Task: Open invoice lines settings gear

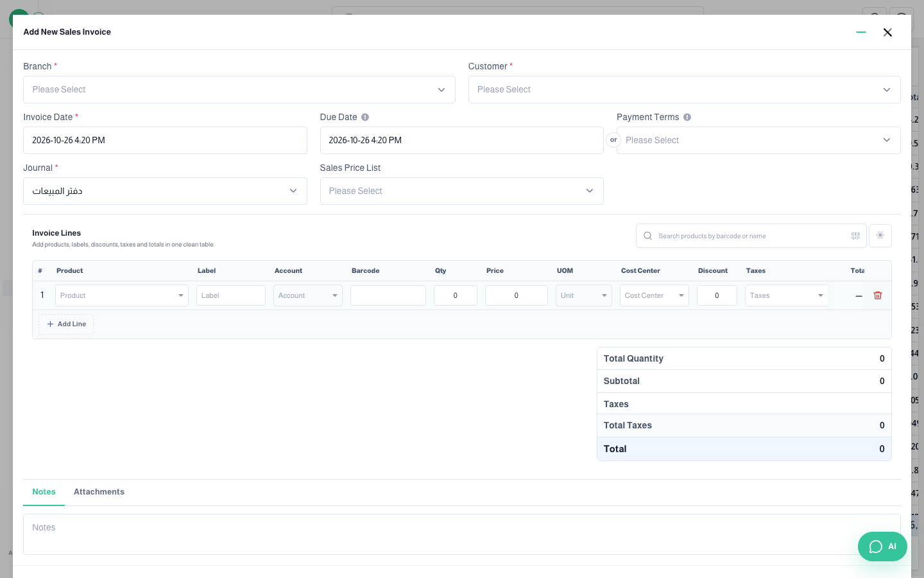Action: (x=880, y=236)
